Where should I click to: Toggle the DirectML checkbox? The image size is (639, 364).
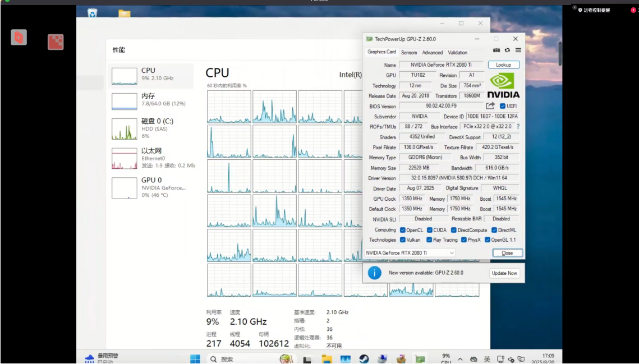click(494, 230)
